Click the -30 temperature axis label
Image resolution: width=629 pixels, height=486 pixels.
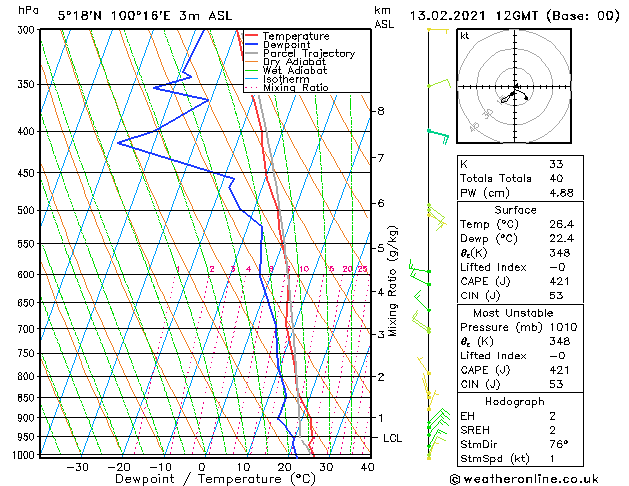pyautogui.click(x=77, y=467)
